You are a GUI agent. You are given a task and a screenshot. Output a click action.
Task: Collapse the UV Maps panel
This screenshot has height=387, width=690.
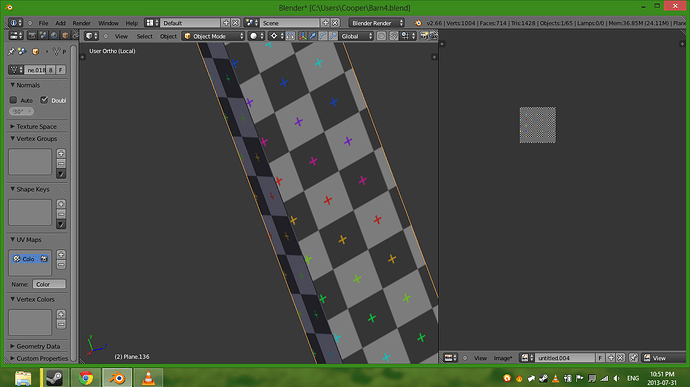click(x=13, y=240)
